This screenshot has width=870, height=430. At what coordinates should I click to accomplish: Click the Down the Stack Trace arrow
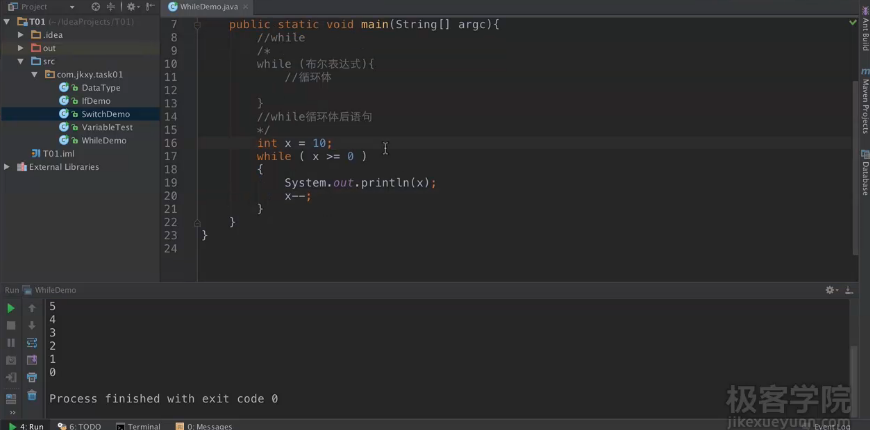pyautogui.click(x=32, y=325)
